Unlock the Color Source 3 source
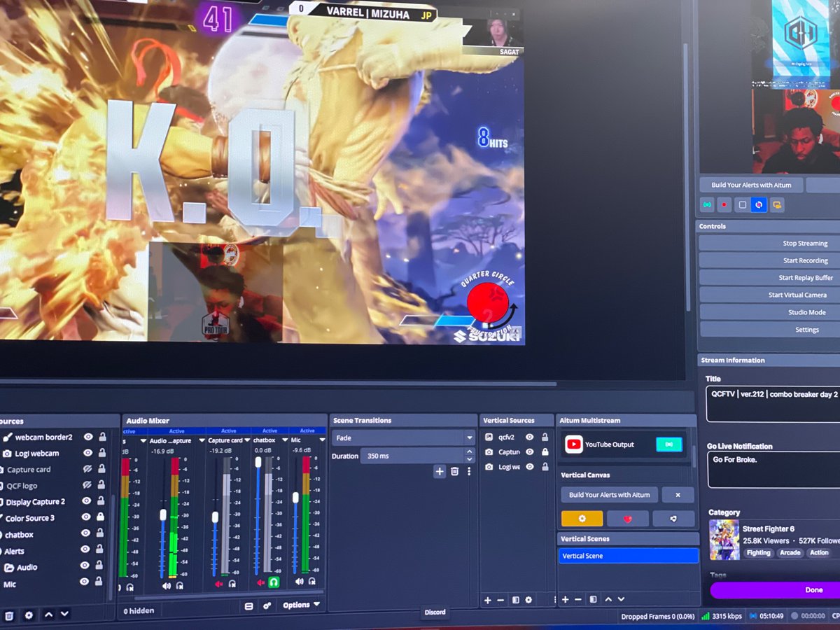The image size is (840, 630). [x=100, y=517]
